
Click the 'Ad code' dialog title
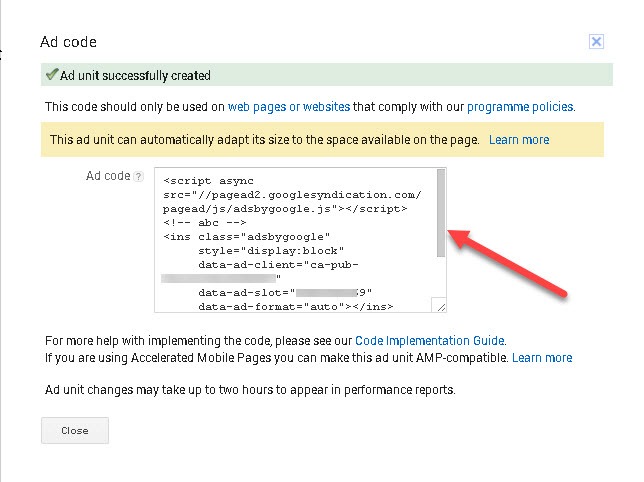(x=68, y=42)
